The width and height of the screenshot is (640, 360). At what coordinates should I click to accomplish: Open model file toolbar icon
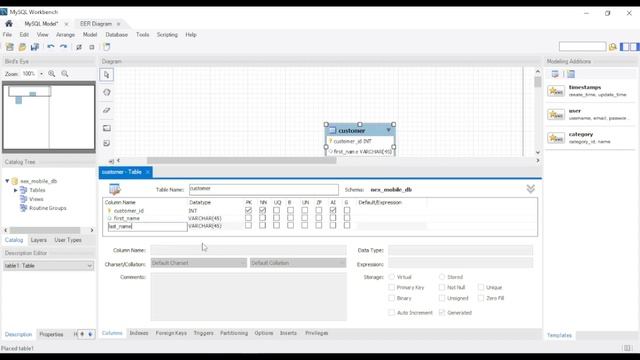pos(22,47)
